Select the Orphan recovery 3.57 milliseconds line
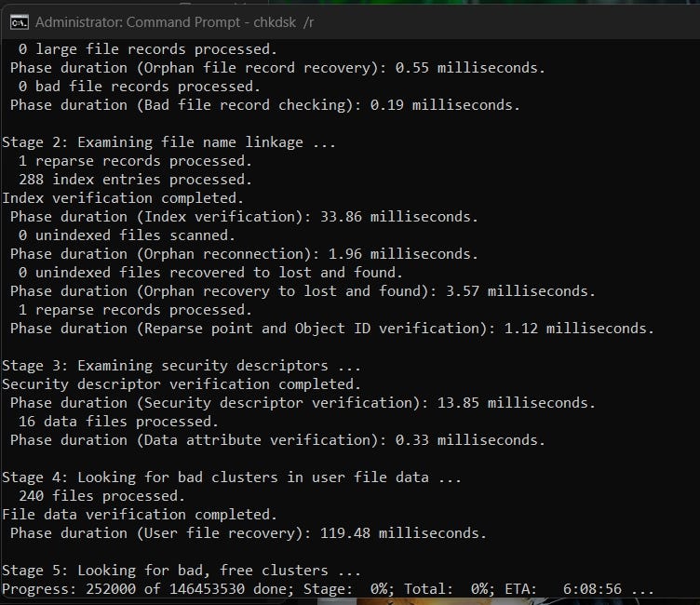The width and height of the screenshot is (700, 605). [x=303, y=291]
